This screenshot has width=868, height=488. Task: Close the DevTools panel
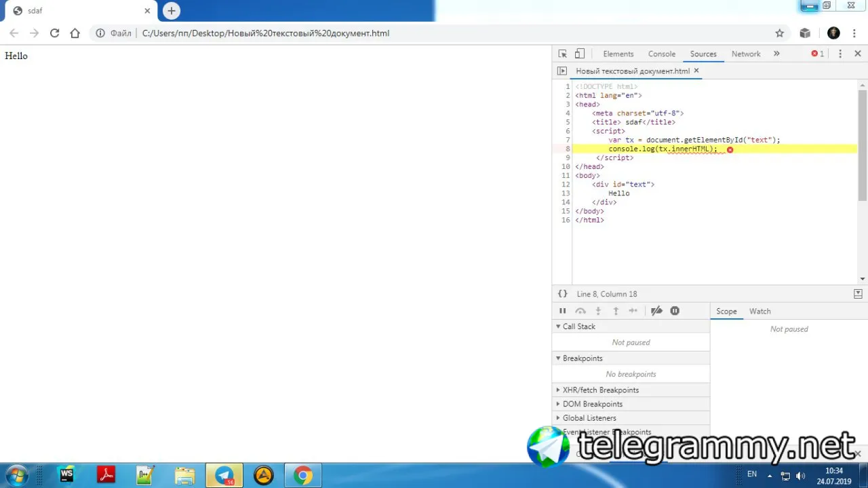pos(858,54)
